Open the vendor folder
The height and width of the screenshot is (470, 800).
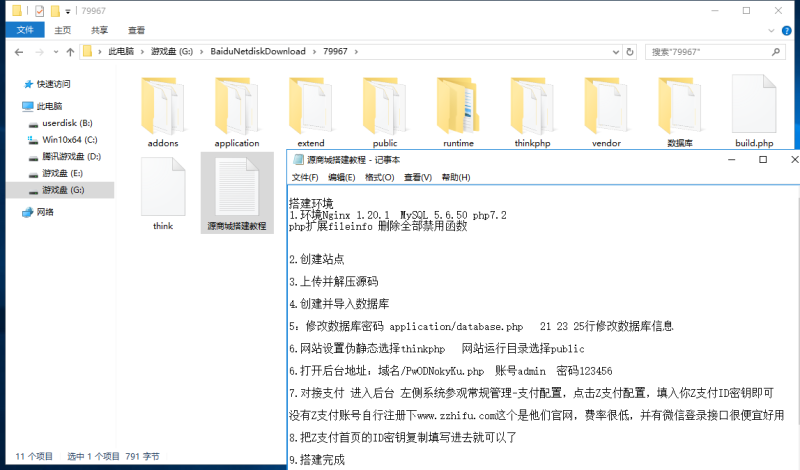click(606, 112)
